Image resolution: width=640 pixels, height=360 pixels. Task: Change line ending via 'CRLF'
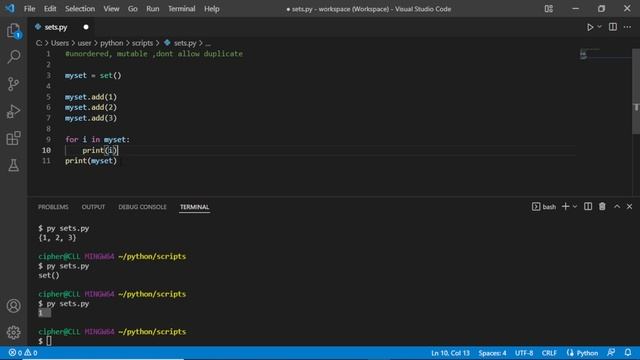click(549, 353)
